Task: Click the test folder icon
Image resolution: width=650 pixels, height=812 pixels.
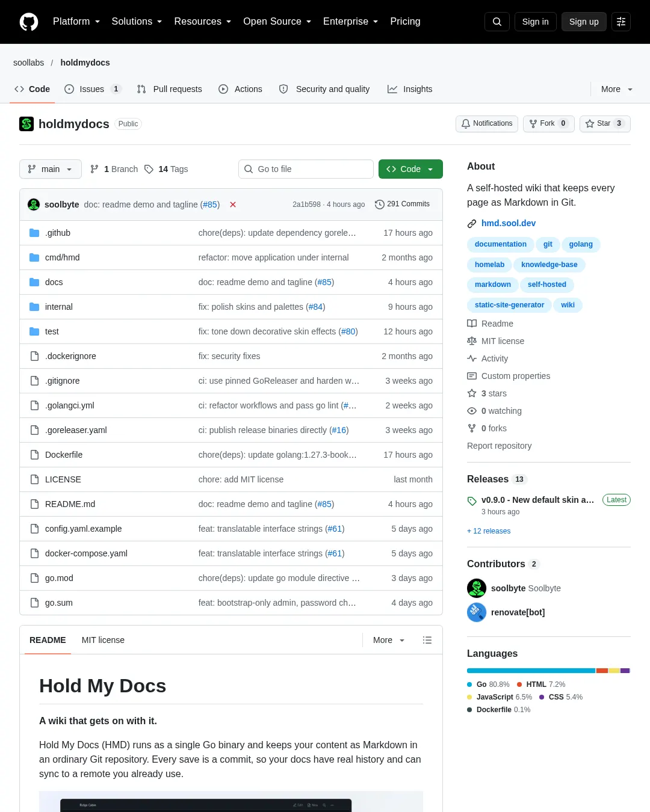Action: point(34,331)
